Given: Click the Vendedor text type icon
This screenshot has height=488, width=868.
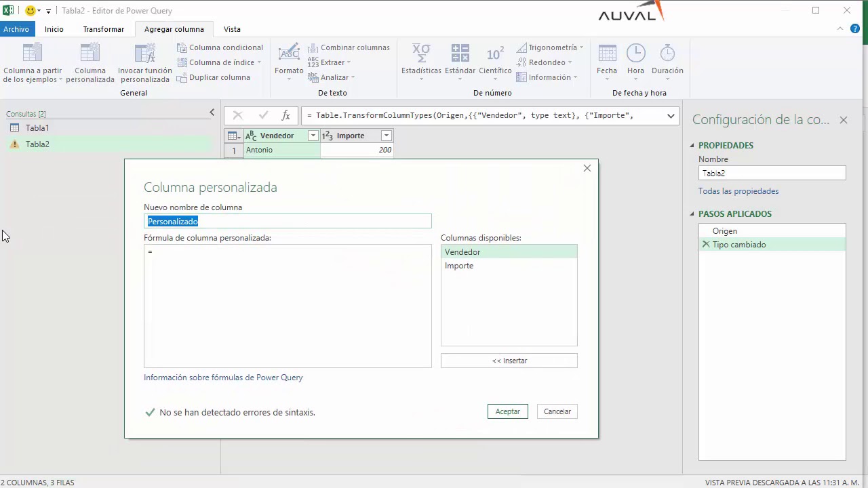Looking at the screenshot, I should 251,136.
